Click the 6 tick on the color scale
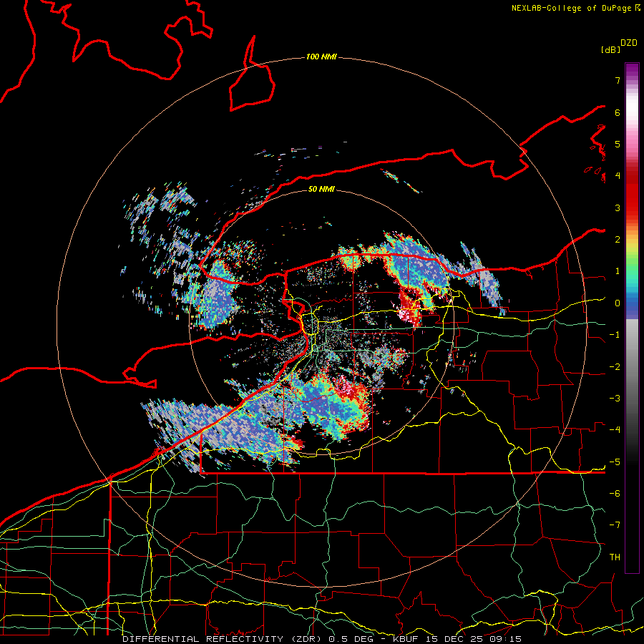 click(618, 112)
